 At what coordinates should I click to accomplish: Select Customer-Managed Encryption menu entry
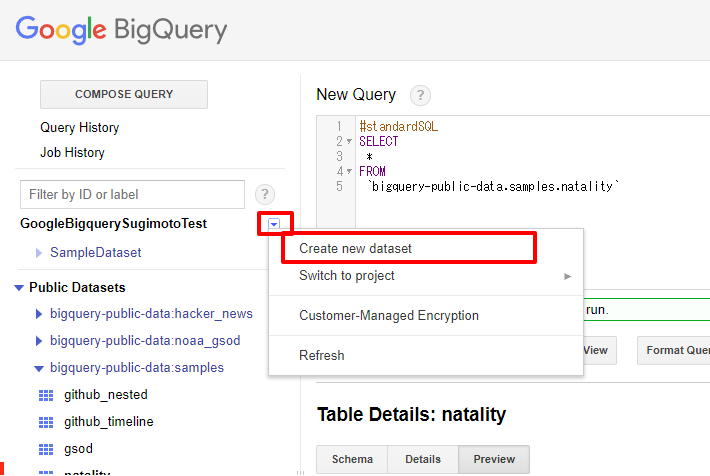pyautogui.click(x=426, y=316)
